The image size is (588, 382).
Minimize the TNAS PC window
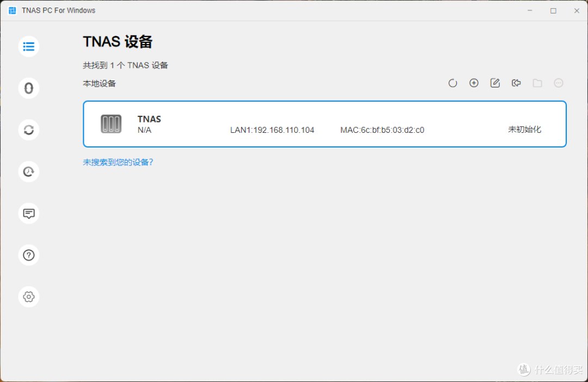(x=530, y=10)
